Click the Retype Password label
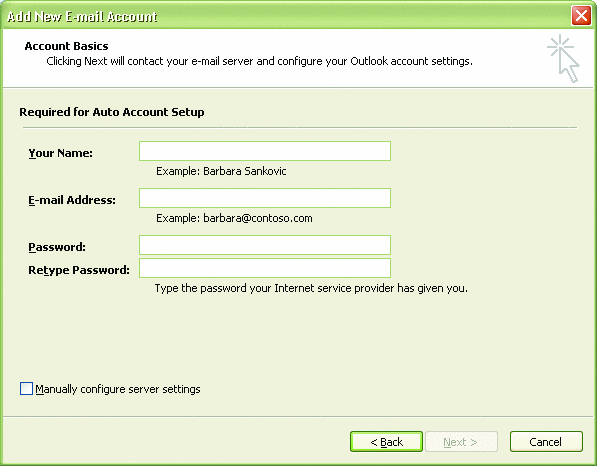 [79, 270]
